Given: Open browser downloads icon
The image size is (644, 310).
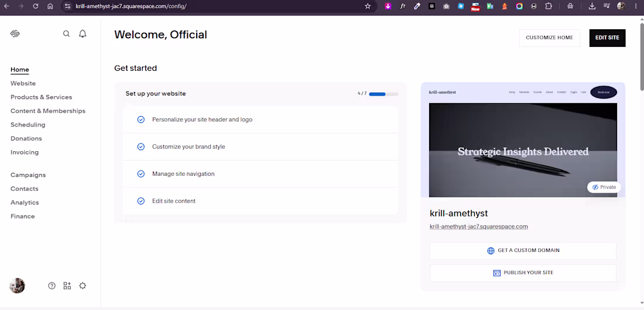Looking at the screenshot, I should (592, 6).
